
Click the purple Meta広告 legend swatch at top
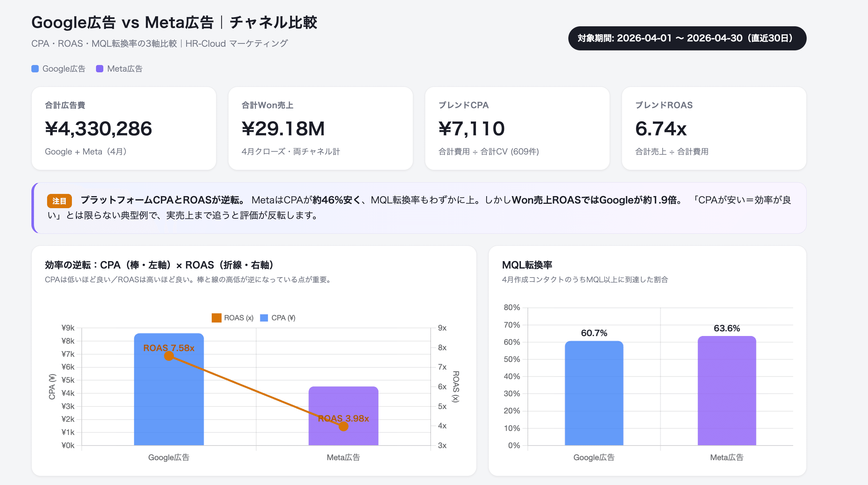point(100,69)
